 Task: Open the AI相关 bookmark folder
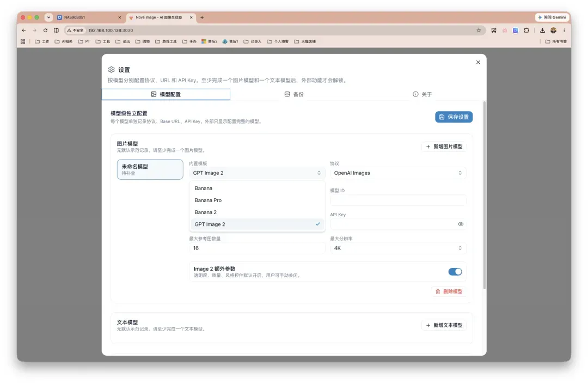pos(64,41)
